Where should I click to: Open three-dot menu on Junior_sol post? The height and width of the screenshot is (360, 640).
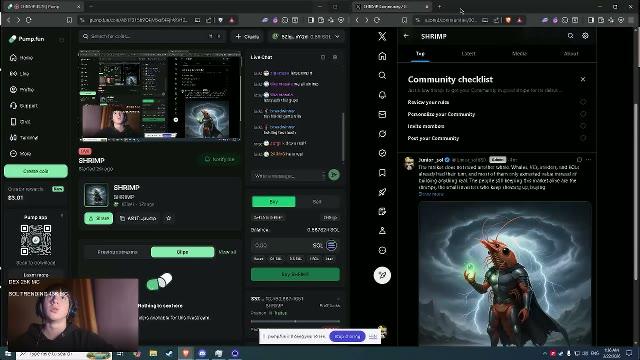[588, 160]
